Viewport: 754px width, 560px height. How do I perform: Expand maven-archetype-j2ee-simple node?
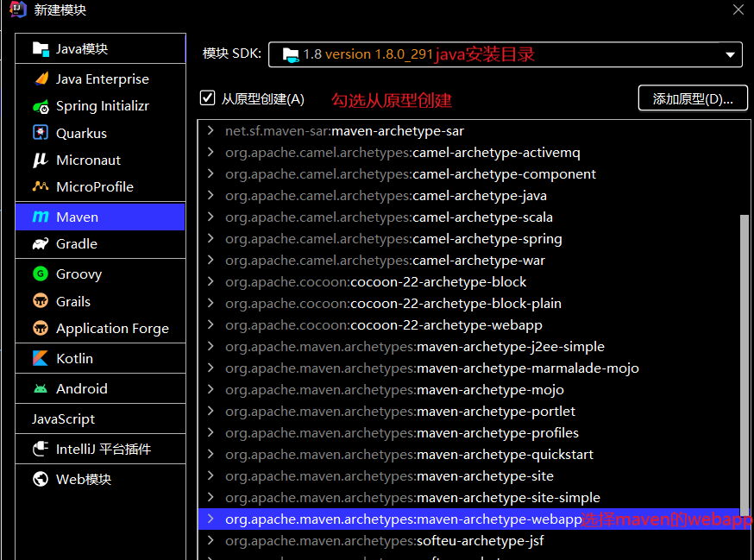point(210,346)
